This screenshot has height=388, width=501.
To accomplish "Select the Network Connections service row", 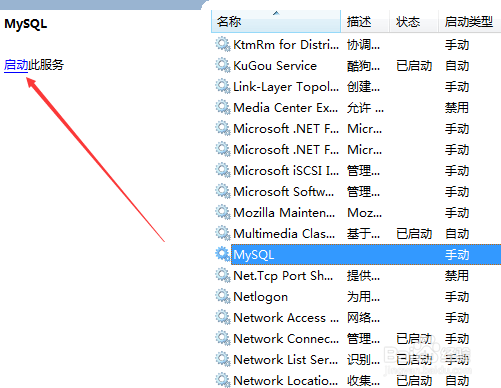I will (356, 338).
